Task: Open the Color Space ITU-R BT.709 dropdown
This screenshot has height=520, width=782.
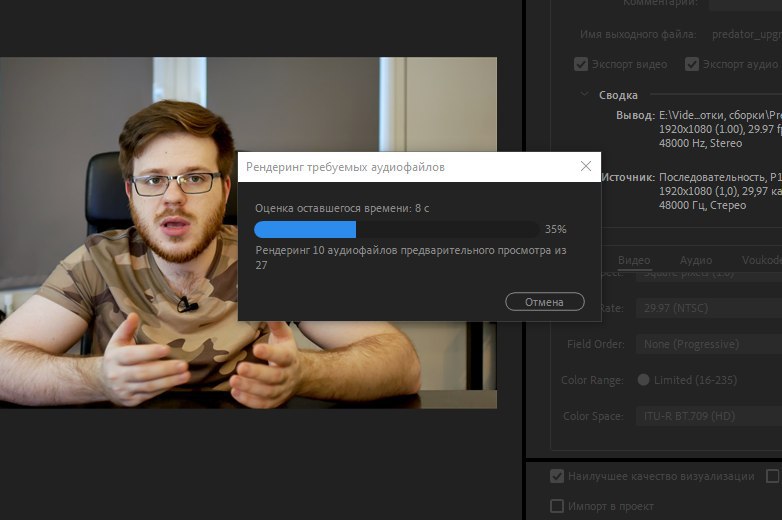Action: pos(709,416)
